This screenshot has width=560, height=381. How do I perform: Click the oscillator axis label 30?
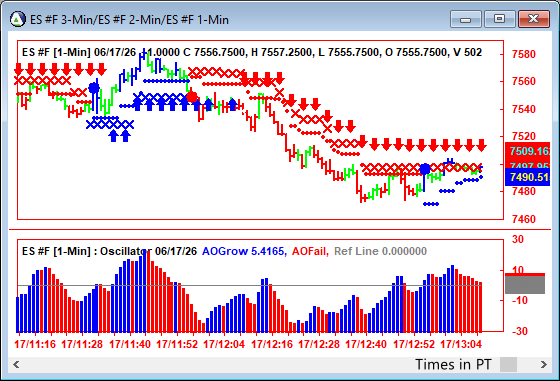pyautogui.click(x=518, y=239)
